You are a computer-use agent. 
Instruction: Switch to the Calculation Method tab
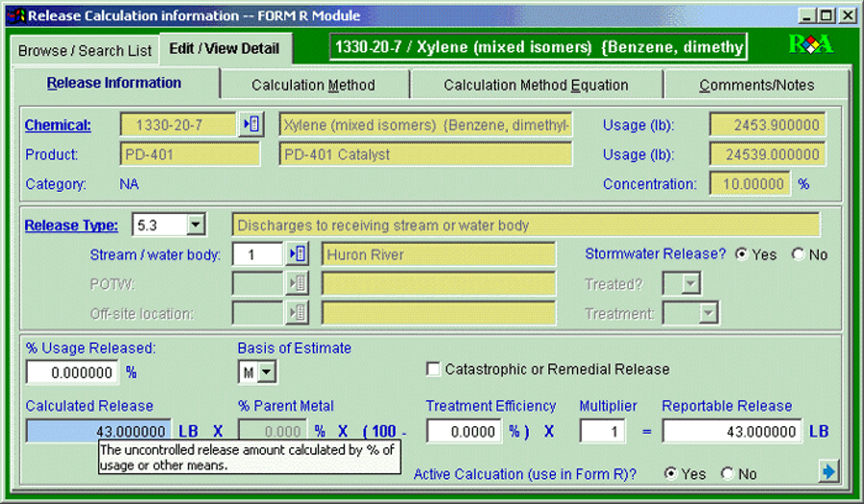313,84
